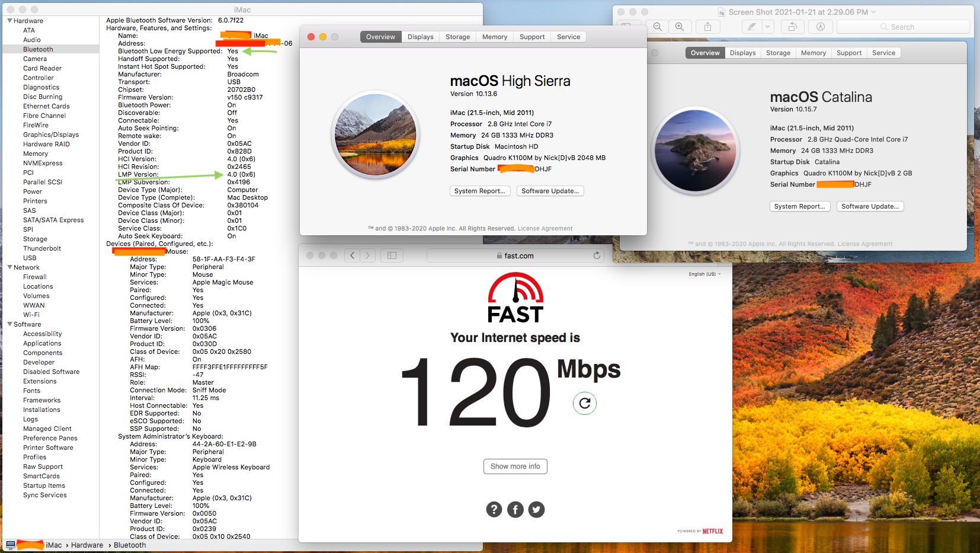Viewport: 980px width, 553px height.
Task: Click System Report in the High Sierra window
Action: click(x=480, y=191)
